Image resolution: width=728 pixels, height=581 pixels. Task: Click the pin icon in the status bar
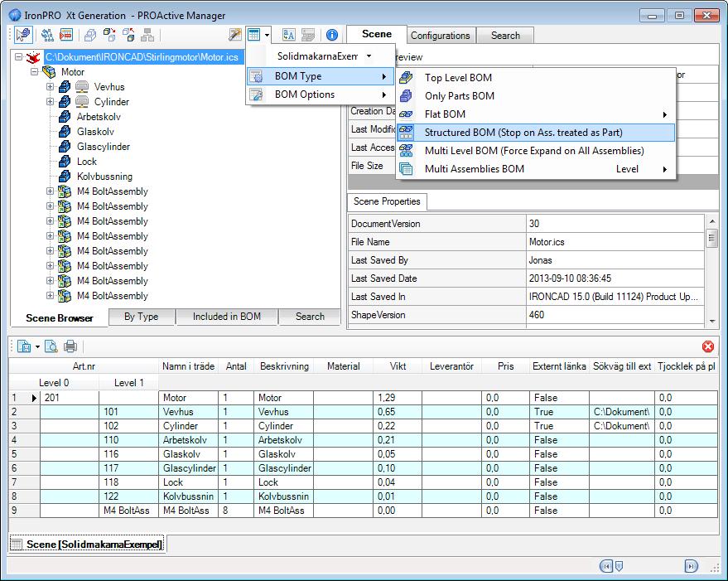click(619, 566)
